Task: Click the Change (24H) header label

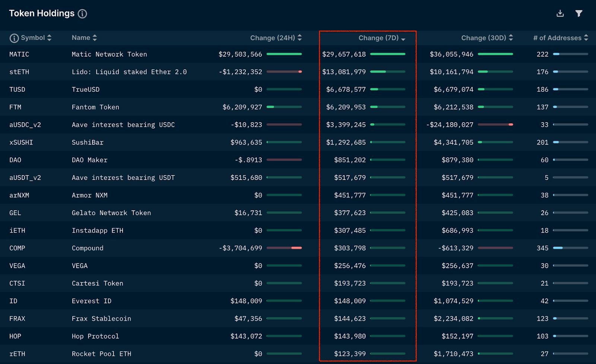Action: coord(273,38)
